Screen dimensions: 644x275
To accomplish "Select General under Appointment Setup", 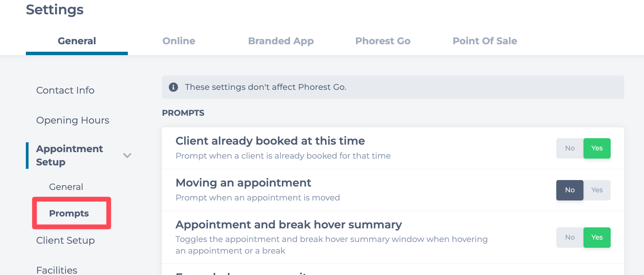I will point(66,187).
